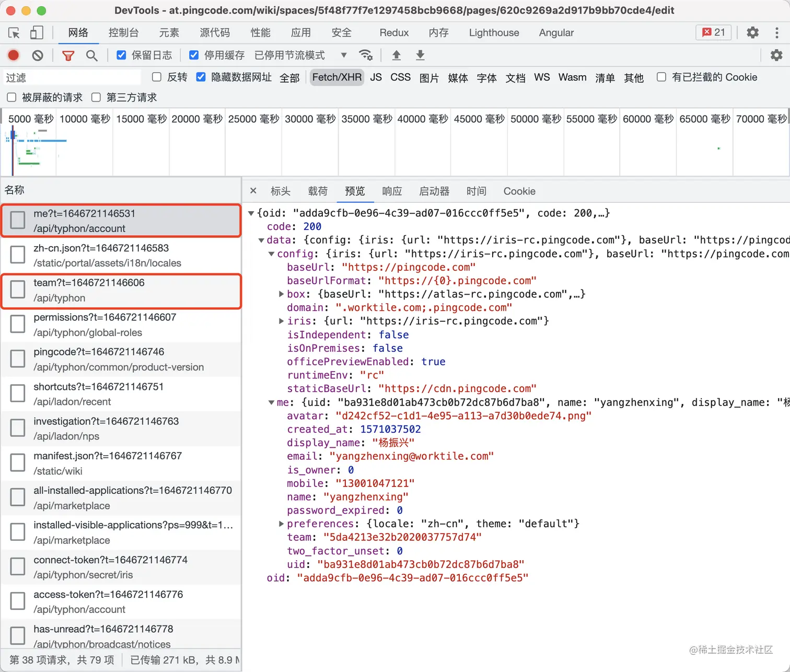Select the all-installed-applications request row
The height and width of the screenshot is (672, 790).
121,498
